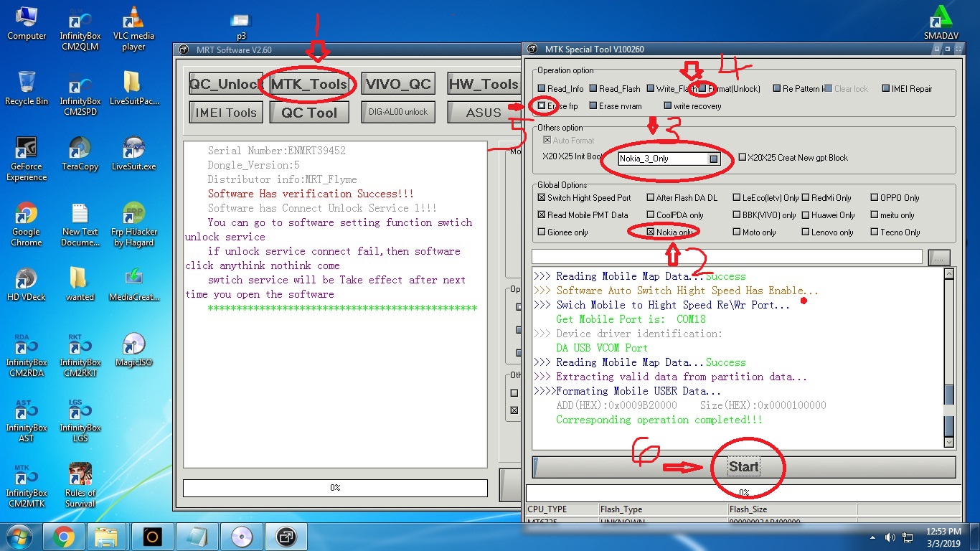Click the browse button beside the path field
This screenshot has width=980, height=551.
click(938, 258)
